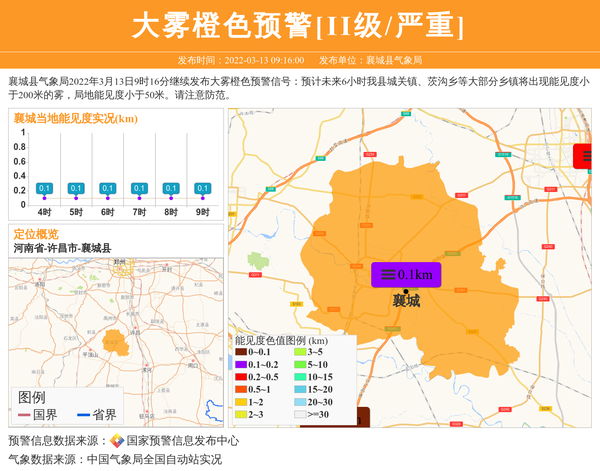The image size is (600, 471).
Task: Click the 0~0.1 brown legend swatch
Action: pyautogui.click(x=241, y=352)
